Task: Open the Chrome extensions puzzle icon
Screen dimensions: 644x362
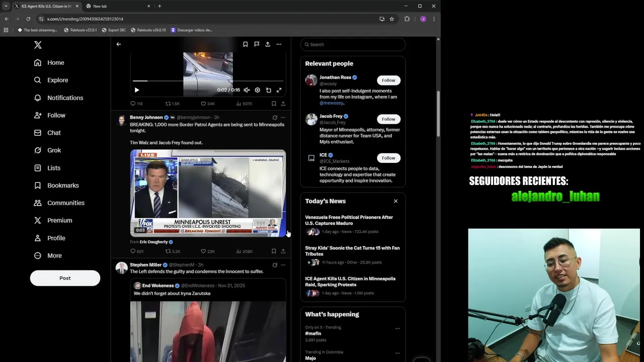Action: [407, 19]
